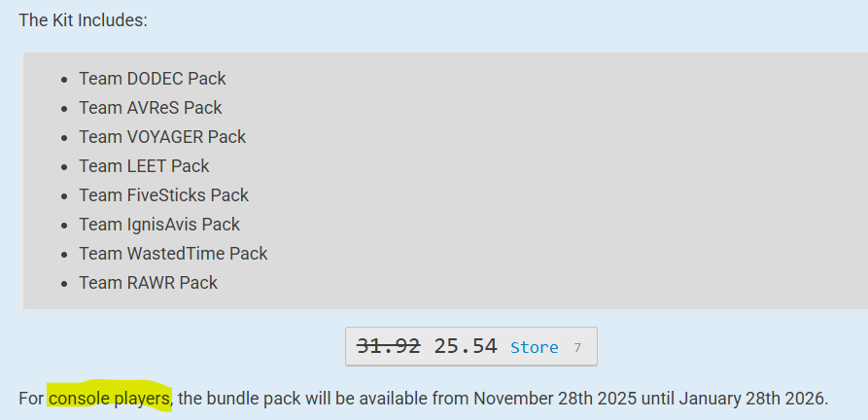Select the Team AVReS Pack list item

[151, 108]
